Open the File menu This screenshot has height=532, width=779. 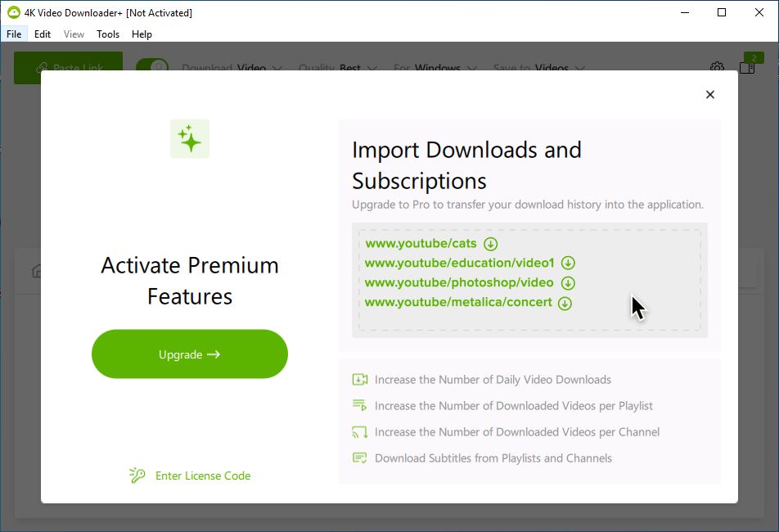pos(14,34)
